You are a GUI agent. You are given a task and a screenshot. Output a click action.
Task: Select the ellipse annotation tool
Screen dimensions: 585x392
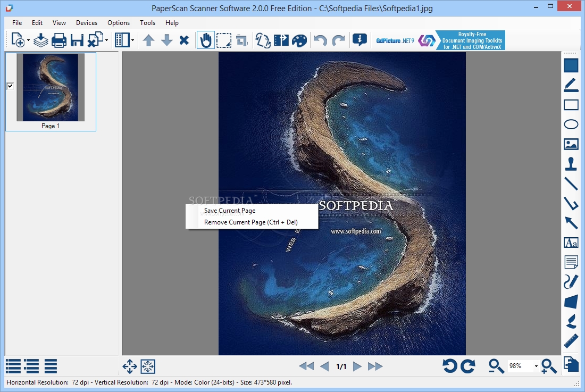point(571,124)
